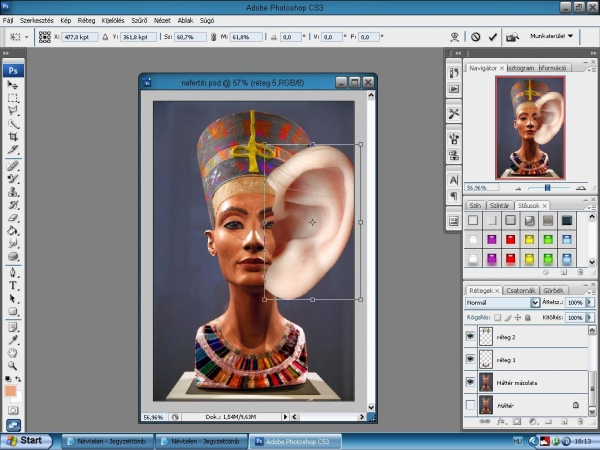Screen dimensions: 600x450
Task: Select the Hand tool
Action: click(13, 353)
